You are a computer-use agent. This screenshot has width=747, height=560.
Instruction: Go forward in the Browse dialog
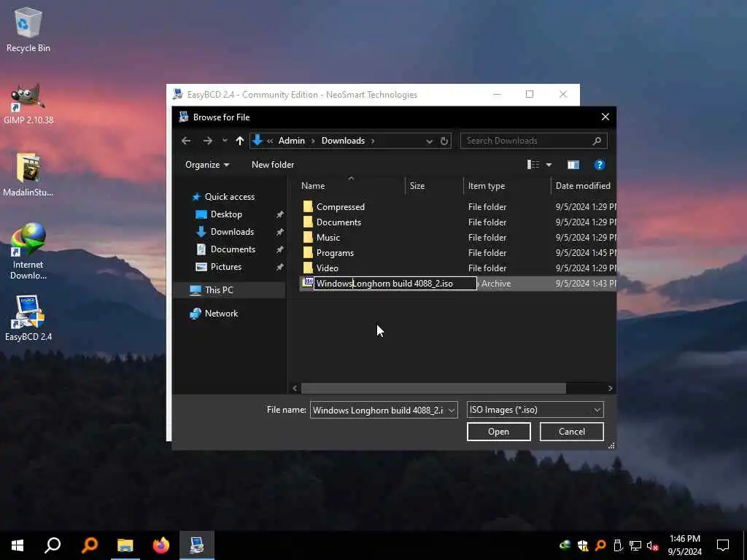[x=208, y=141]
